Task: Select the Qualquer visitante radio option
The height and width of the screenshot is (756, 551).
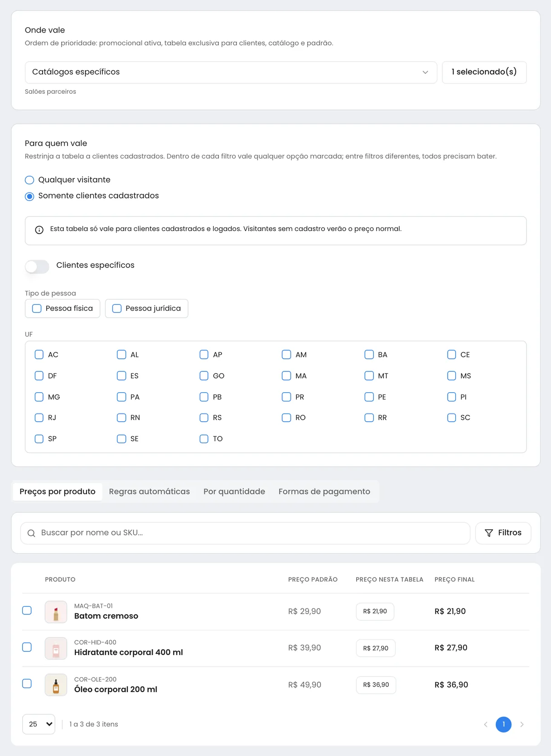Action: [x=29, y=180]
